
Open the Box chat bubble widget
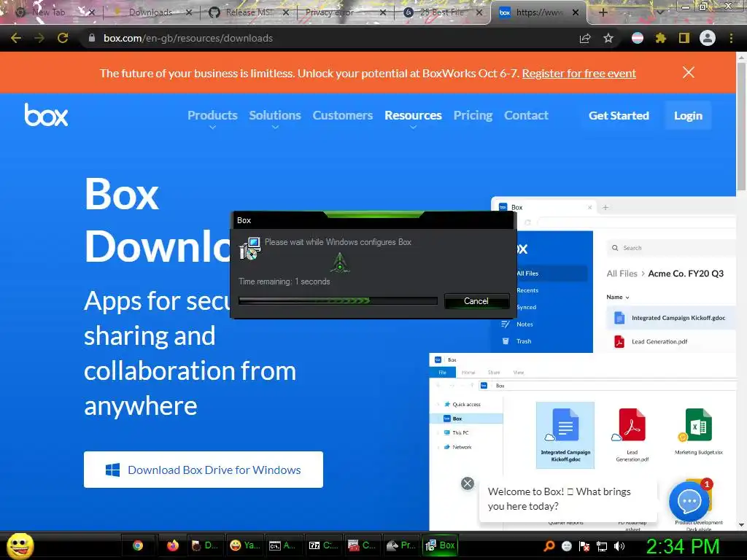[689, 502]
